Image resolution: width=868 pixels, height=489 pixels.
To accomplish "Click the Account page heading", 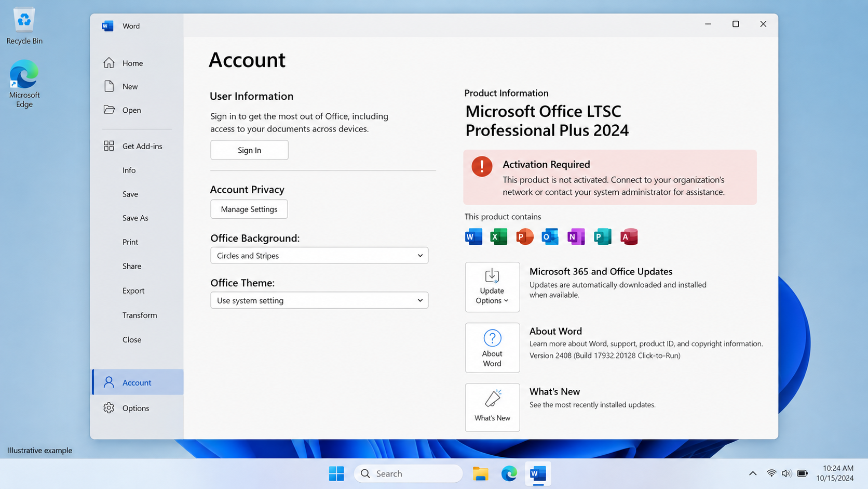I will (247, 60).
